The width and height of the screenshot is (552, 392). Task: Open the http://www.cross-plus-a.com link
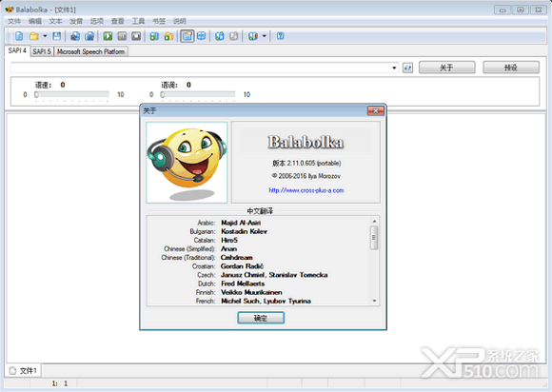coord(306,190)
